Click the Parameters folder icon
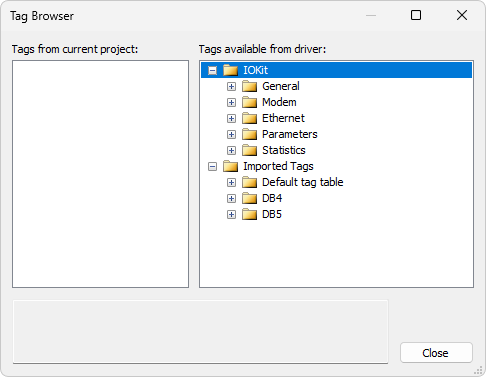 coord(249,134)
